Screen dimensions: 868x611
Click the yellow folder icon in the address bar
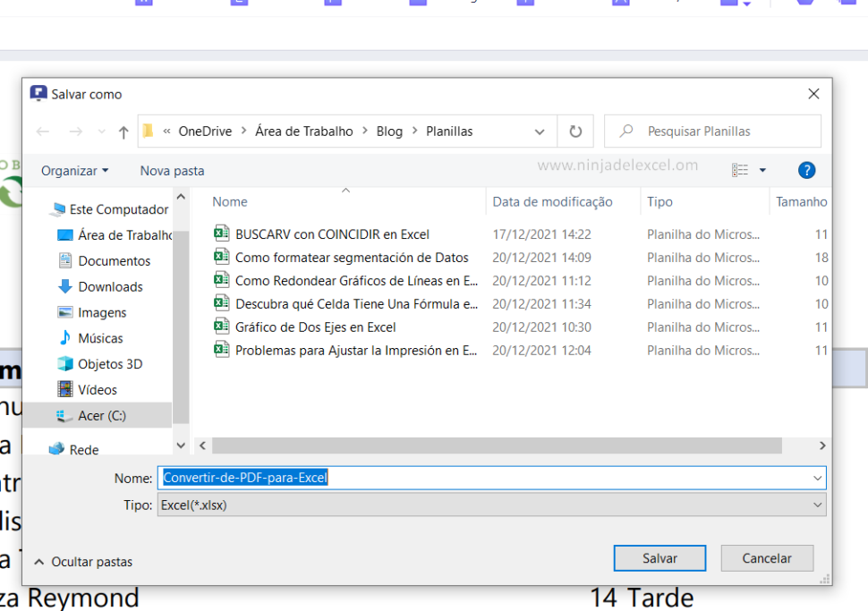coord(149,131)
